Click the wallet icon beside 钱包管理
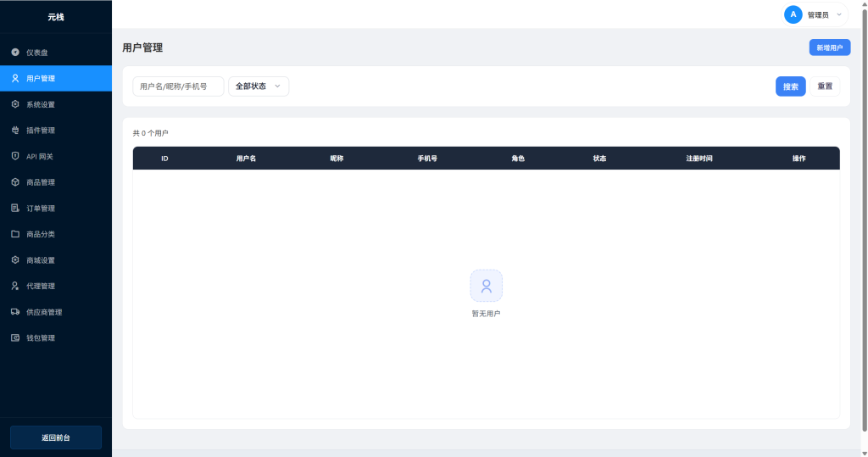 (x=15, y=338)
